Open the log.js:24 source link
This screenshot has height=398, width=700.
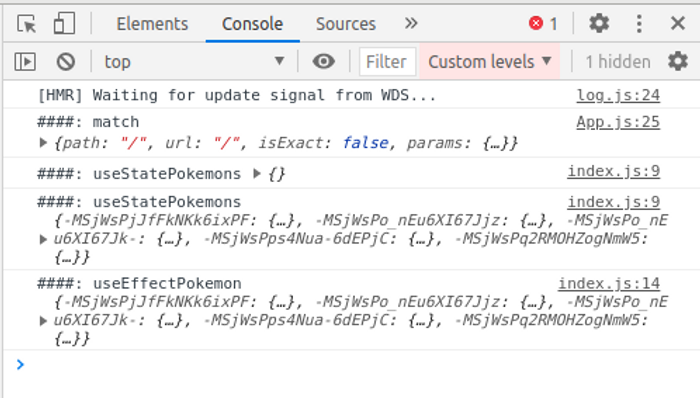[x=618, y=95]
